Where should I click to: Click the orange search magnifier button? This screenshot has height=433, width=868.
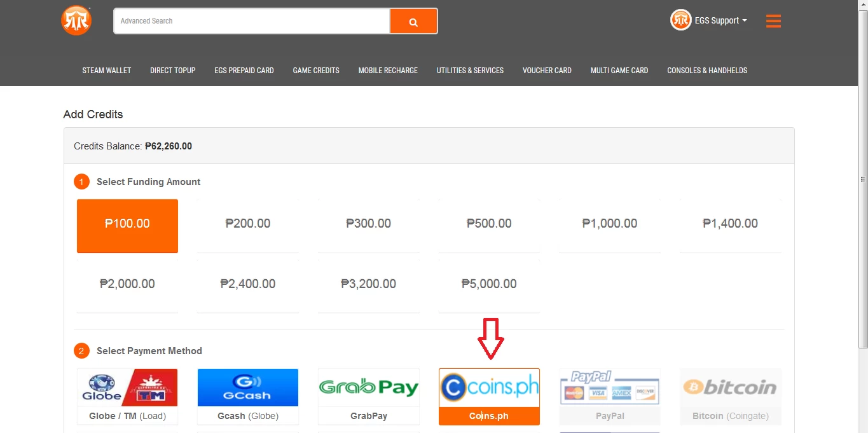click(413, 21)
